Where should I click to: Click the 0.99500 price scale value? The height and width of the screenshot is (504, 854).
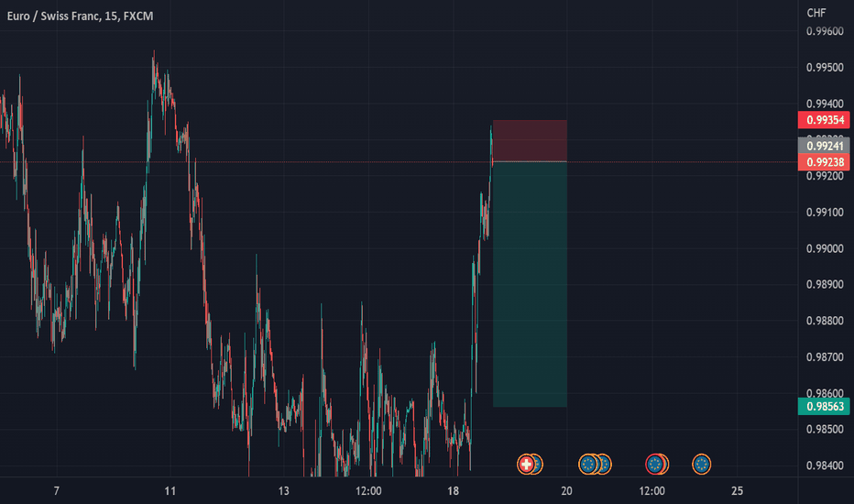click(825, 68)
